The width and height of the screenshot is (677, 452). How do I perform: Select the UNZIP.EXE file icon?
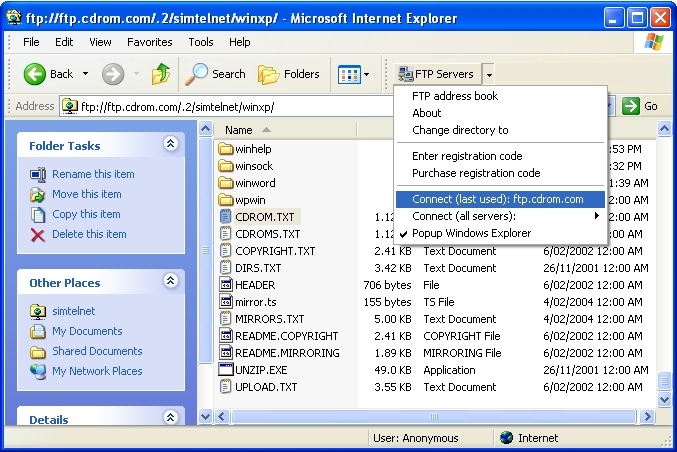(x=226, y=370)
